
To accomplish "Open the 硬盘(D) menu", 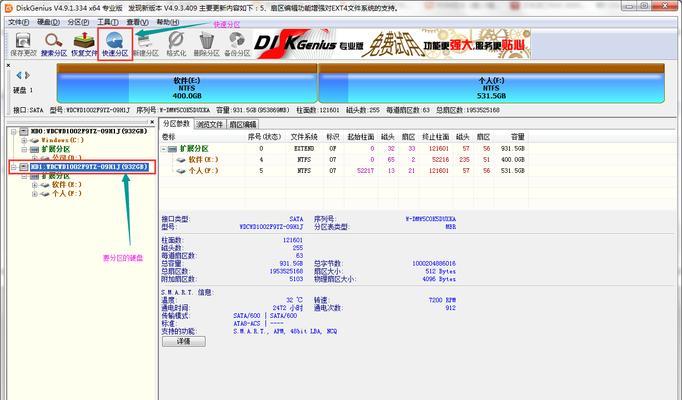I will coord(48,22).
